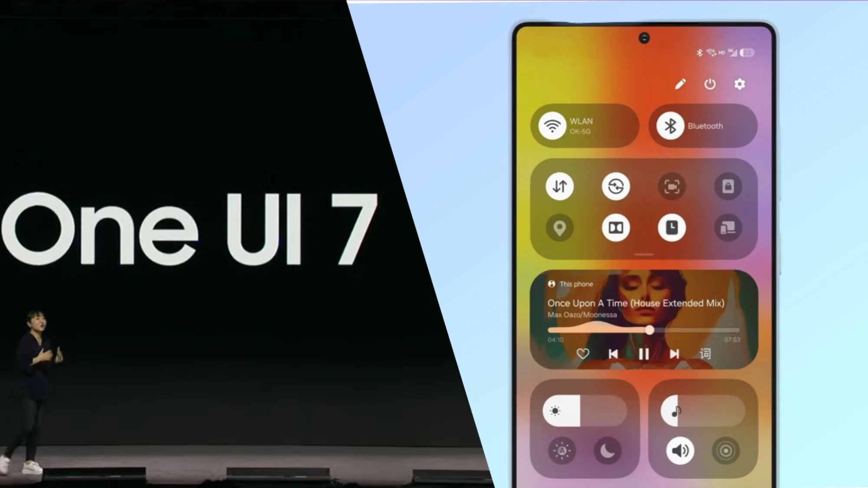Viewport: 868px width, 488px height.
Task: Pause the currently playing track
Action: pos(643,354)
